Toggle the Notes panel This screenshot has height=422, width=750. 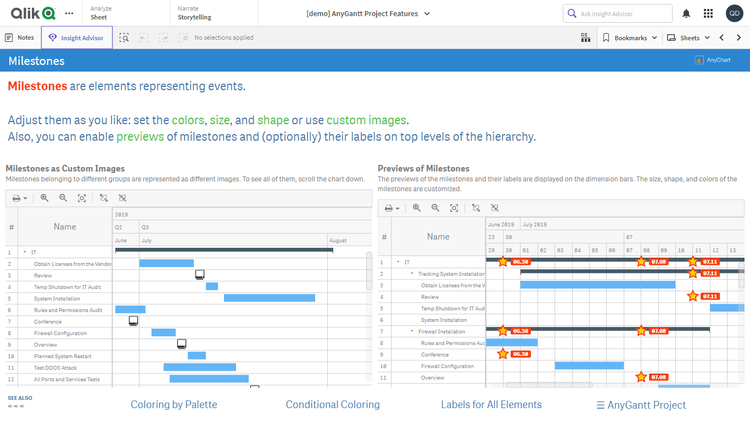[20, 37]
